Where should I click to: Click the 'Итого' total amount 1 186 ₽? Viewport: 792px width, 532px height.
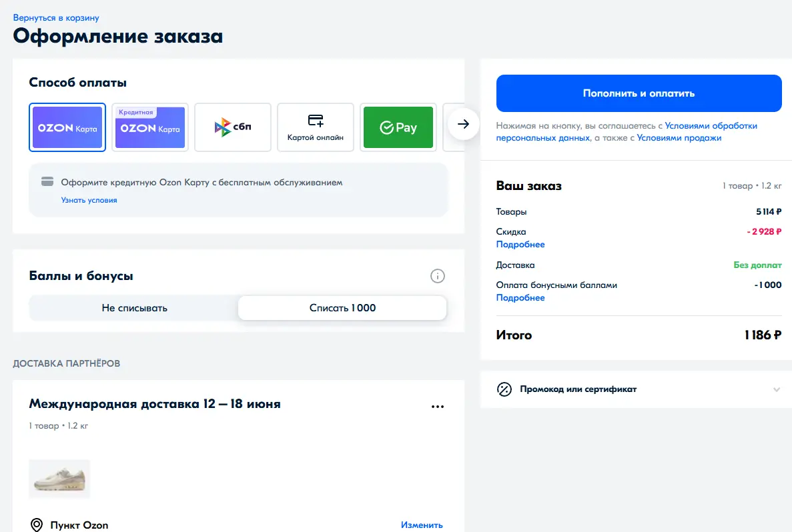(x=763, y=335)
